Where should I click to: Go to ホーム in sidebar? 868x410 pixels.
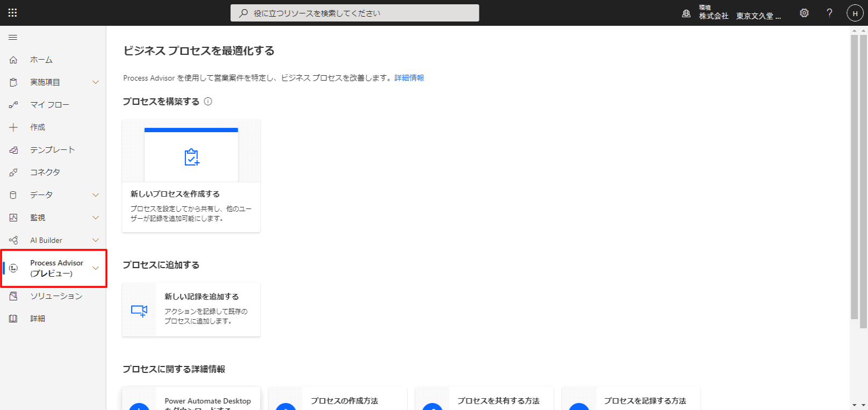(41, 60)
